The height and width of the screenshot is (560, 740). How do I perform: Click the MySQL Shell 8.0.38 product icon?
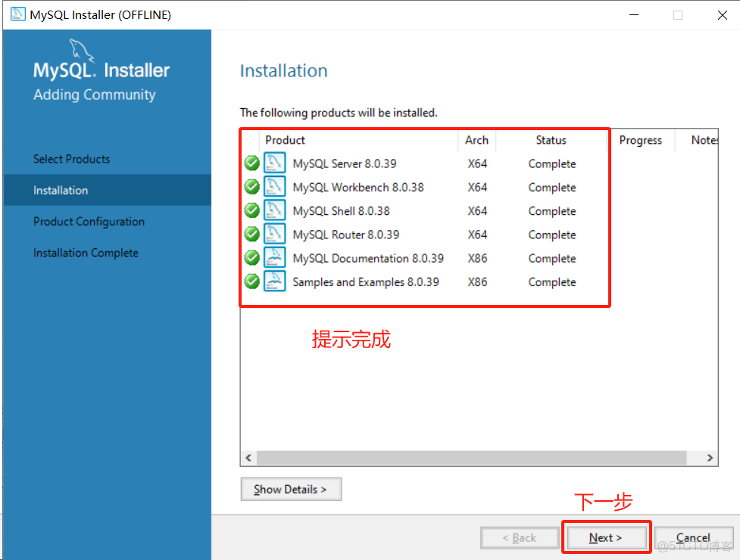tap(274, 210)
